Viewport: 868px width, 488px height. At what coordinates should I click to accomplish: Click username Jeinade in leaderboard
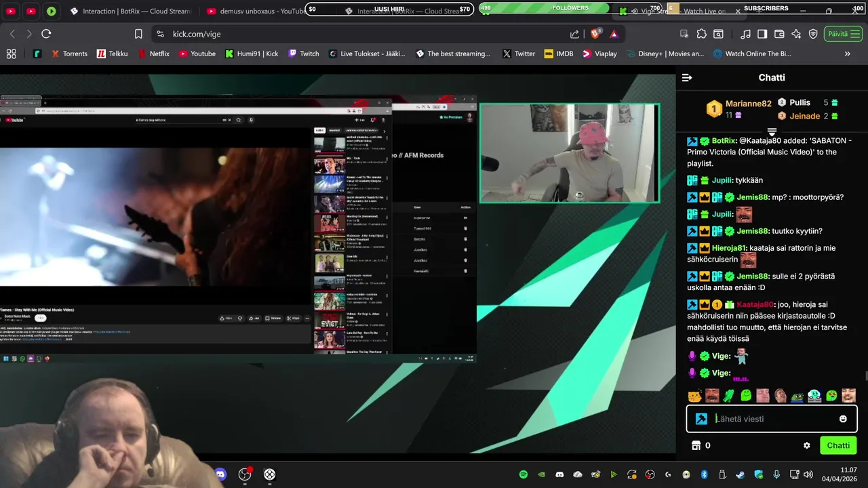point(804,116)
